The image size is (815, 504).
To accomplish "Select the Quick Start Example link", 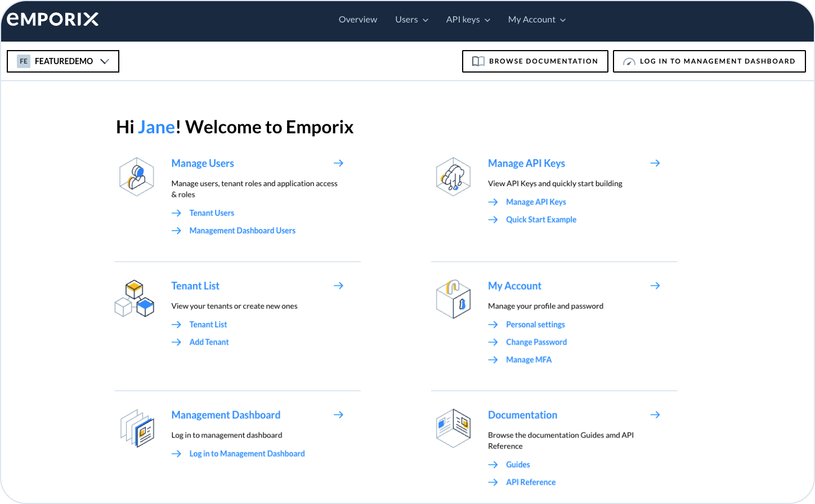I will coord(541,220).
